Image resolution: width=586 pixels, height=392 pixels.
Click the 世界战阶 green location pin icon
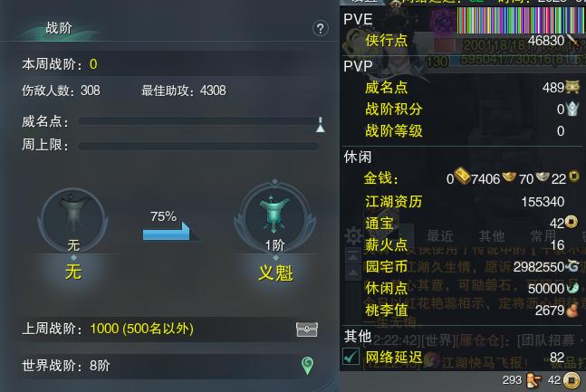307,366
